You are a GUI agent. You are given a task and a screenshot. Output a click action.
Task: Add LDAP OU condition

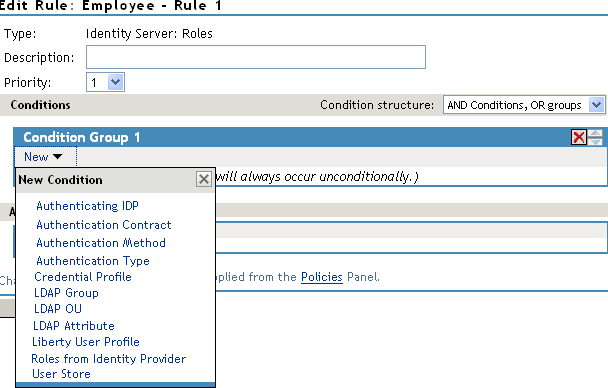click(x=58, y=309)
